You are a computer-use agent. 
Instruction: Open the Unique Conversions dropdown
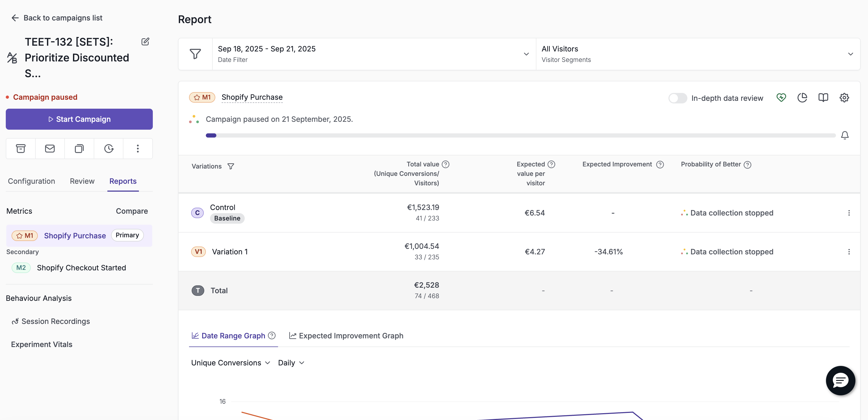click(231, 363)
